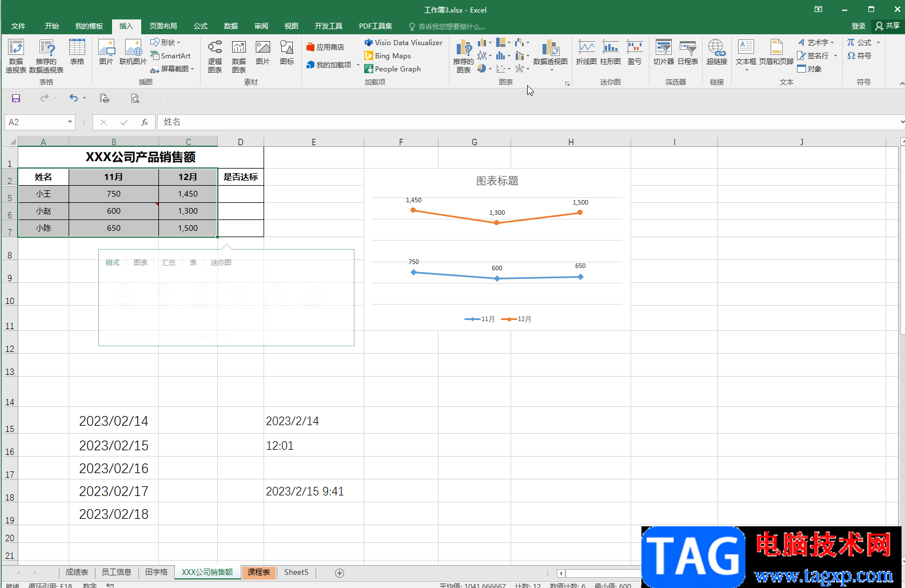Insert a Symbol (符号)
Image resolution: width=905 pixels, height=588 pixels.
point(859,55)
